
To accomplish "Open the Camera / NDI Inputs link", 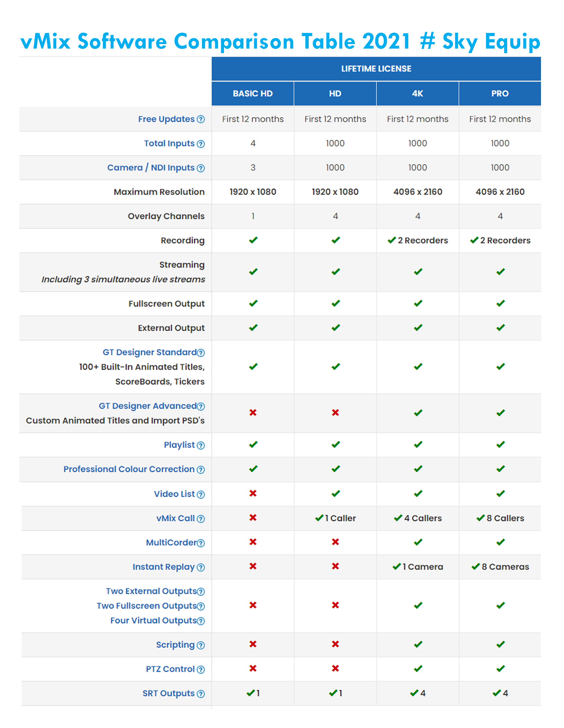I will coord(151,168).
